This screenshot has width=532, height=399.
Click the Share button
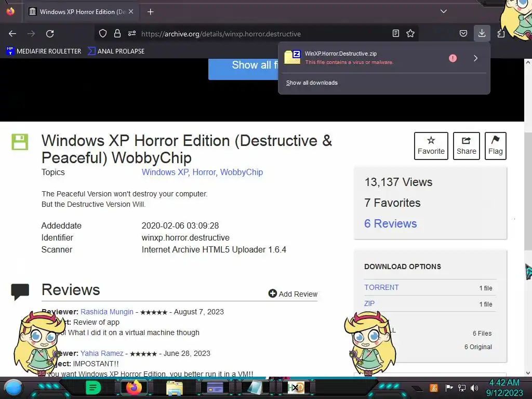click(466, 146)
